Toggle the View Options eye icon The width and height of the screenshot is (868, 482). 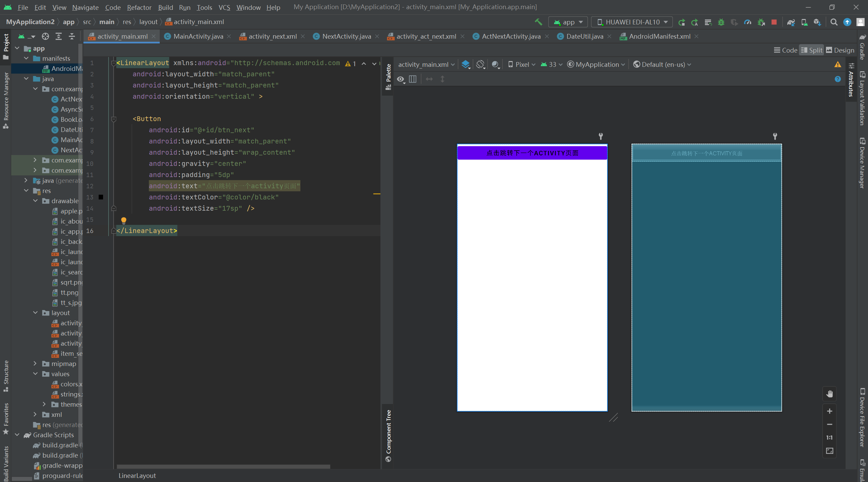(x=401, y=79)
